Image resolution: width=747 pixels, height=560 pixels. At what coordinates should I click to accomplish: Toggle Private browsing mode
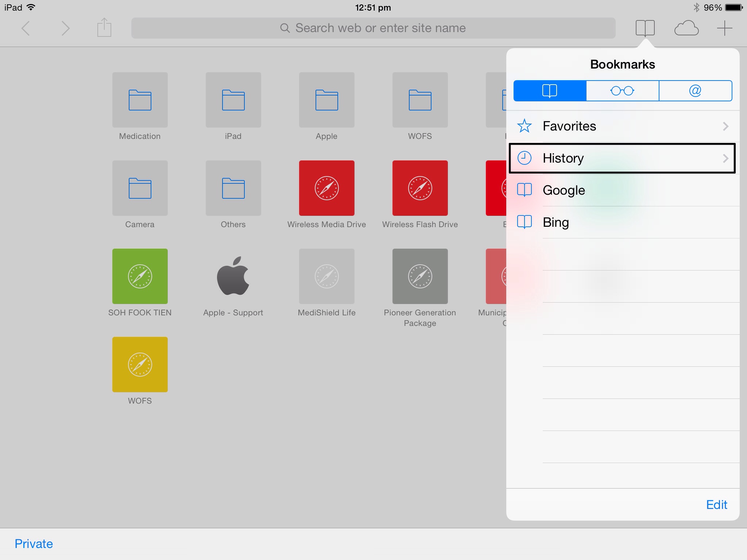34,544
